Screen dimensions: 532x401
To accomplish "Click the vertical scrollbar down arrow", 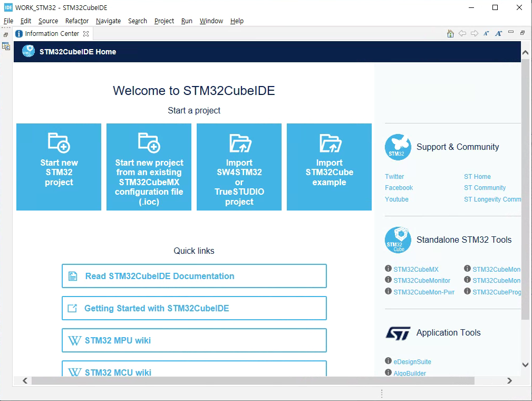I will tap(525, 365).
